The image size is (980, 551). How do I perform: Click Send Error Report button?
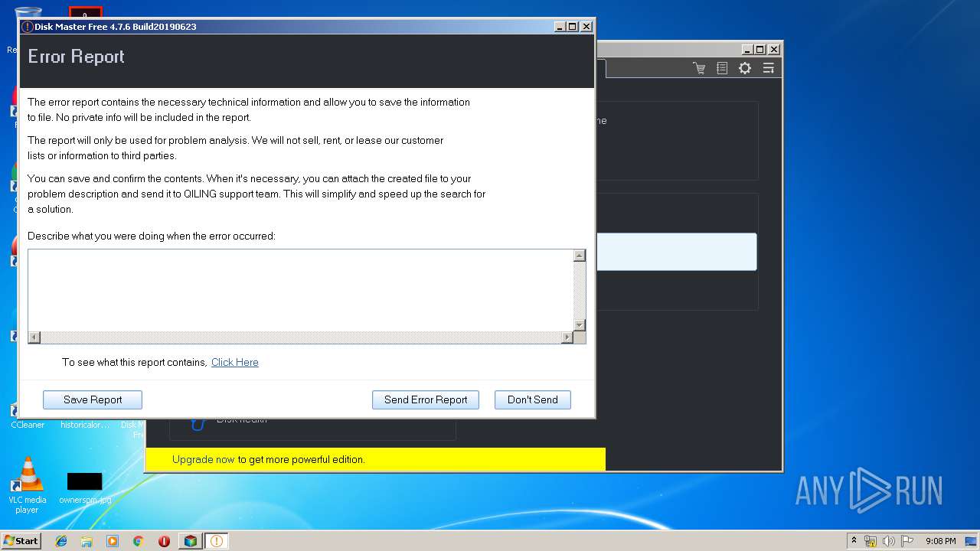point(426,399)
